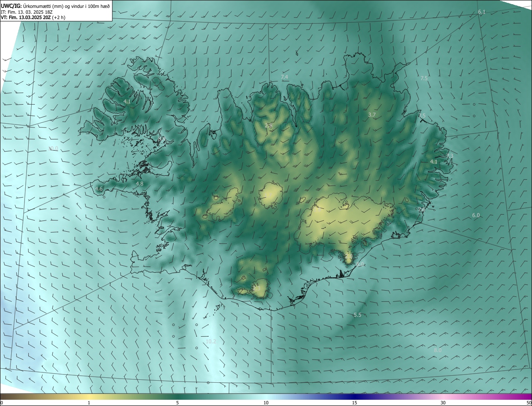Viewport: 532px width, 406px height.
Task: Click the 10.2 value label on the map
Action: click(x=211, y=341)
